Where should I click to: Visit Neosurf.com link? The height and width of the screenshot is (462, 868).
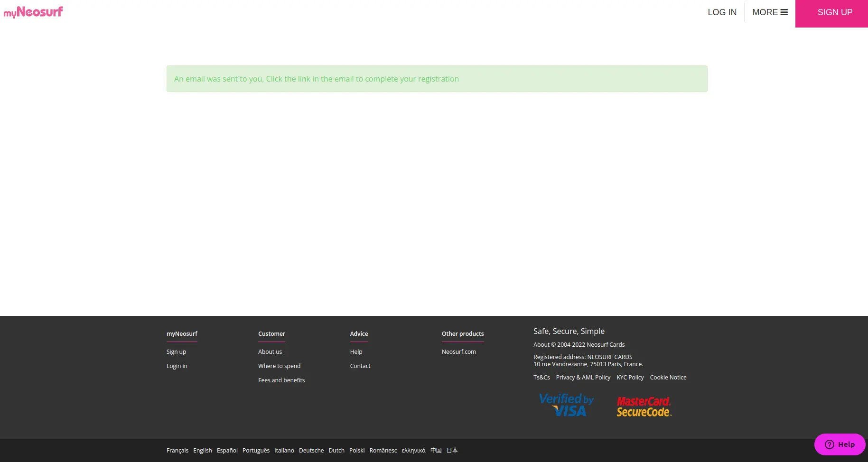(459, 352)
